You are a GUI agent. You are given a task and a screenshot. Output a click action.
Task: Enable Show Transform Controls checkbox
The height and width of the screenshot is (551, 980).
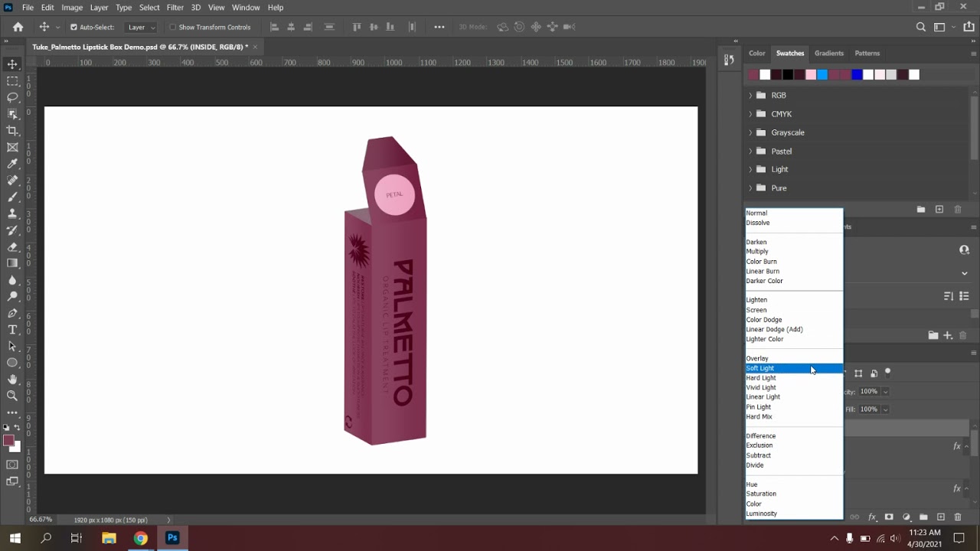click(172, 27)
